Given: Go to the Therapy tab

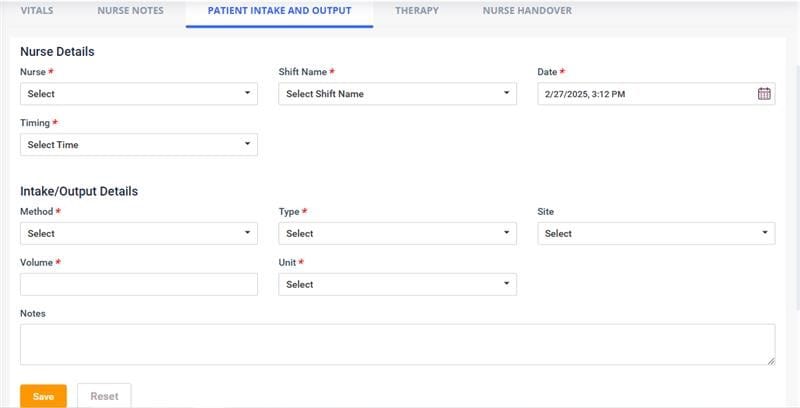Looking at the screenshot, I should [x=416, y=11].
